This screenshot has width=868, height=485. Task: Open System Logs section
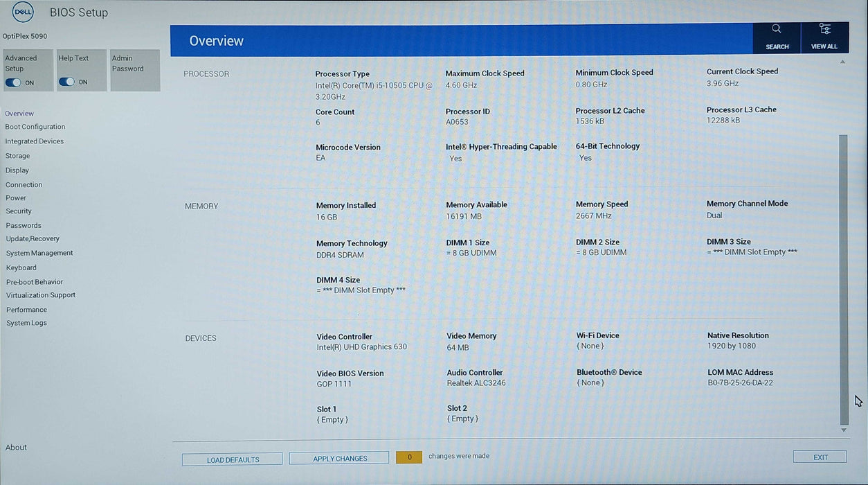pos(27,323)
